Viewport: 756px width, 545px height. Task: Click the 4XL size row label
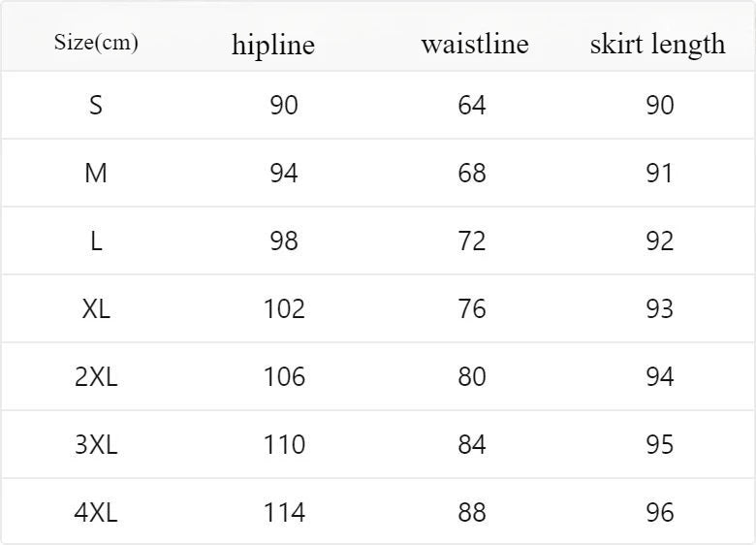tap(96, 512)
